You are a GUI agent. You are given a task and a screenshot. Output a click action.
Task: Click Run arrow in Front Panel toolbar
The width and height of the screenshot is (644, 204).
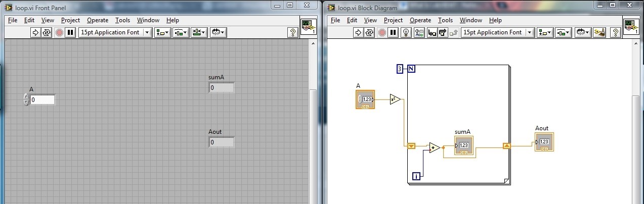[x=36, y=32]
